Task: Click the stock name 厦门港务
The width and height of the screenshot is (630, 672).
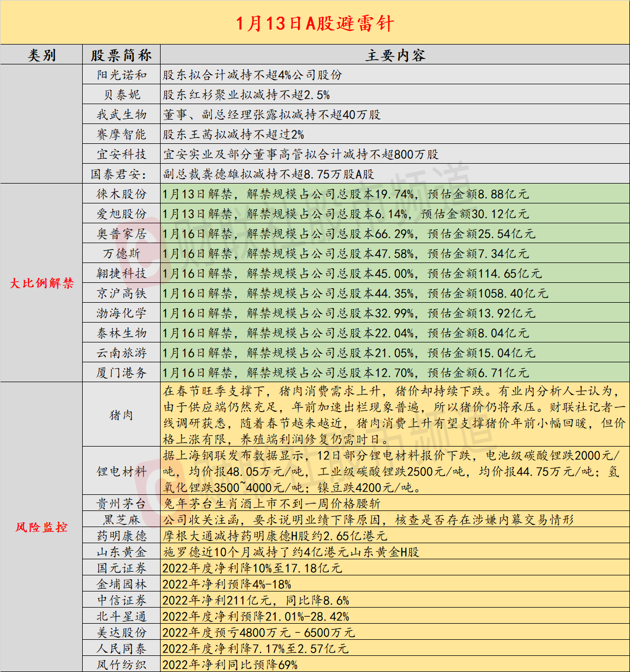Action: [x=121, y=372]
